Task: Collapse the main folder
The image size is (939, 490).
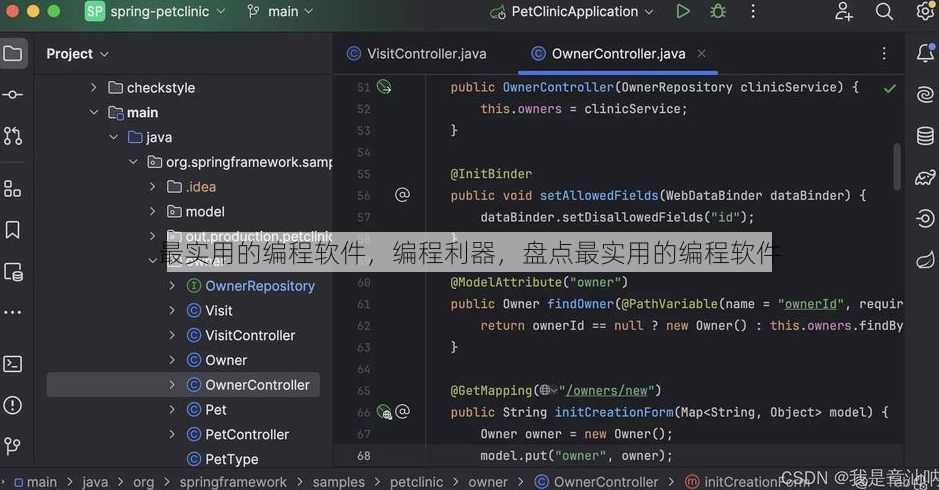Action: click(93, 112)
